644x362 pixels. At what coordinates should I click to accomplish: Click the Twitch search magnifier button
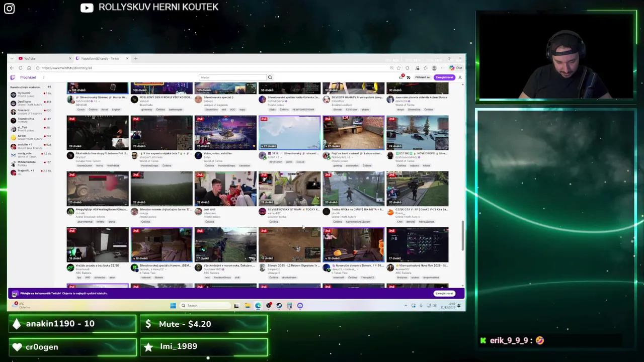[x=270, y=77]
